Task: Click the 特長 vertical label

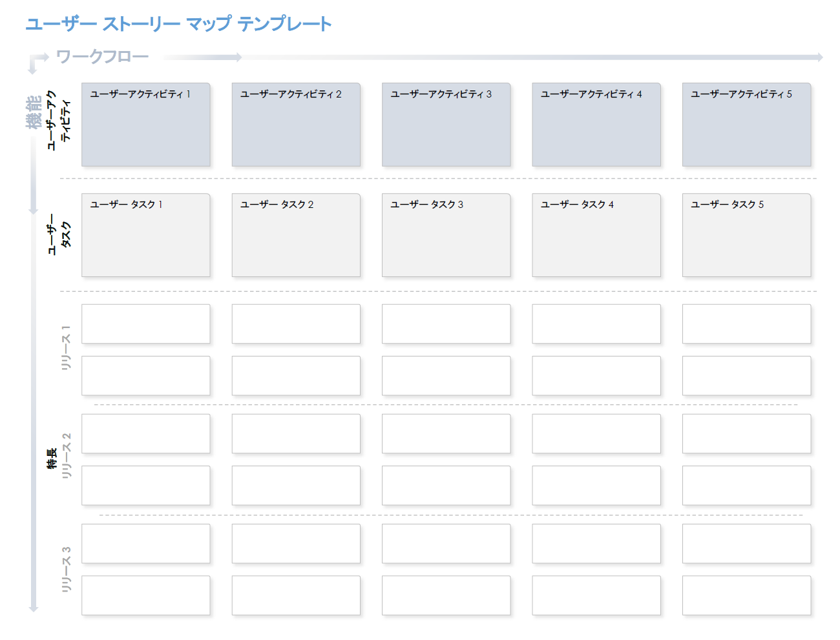Action: tap(52, 458)
